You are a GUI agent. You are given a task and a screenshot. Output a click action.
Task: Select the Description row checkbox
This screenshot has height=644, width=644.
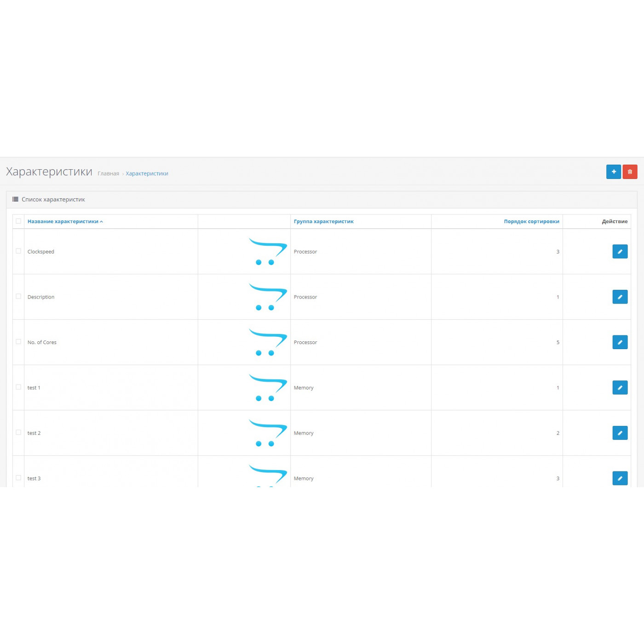pyautogui.click(x=18, y=296)
